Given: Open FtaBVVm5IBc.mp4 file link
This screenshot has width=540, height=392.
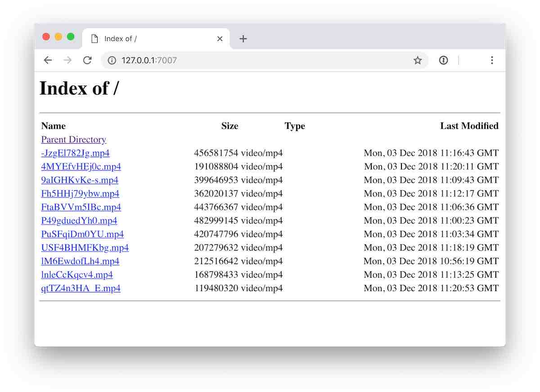Looking at the screenshot, I should [x=81, y=207].
